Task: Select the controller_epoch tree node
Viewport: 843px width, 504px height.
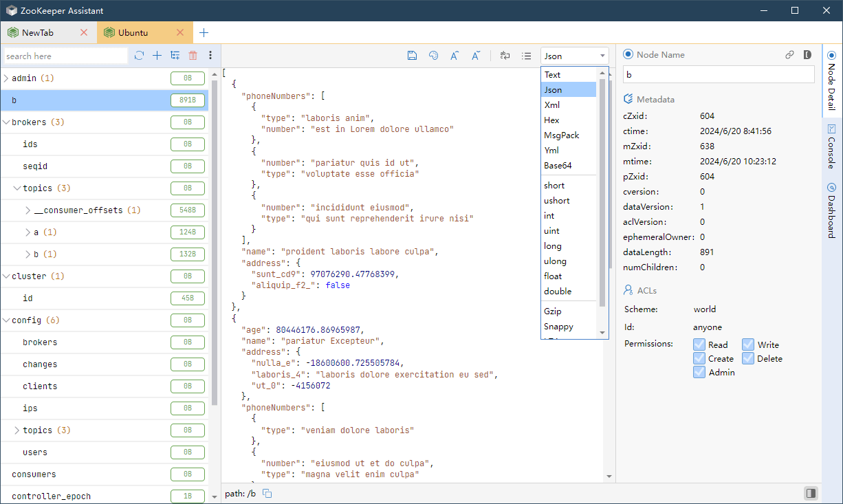Action: tap(51, 496)
